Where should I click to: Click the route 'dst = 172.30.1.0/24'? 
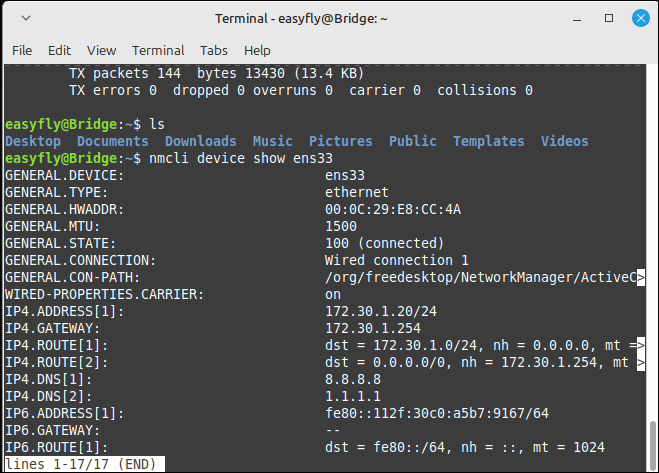[x=401, y=346]
